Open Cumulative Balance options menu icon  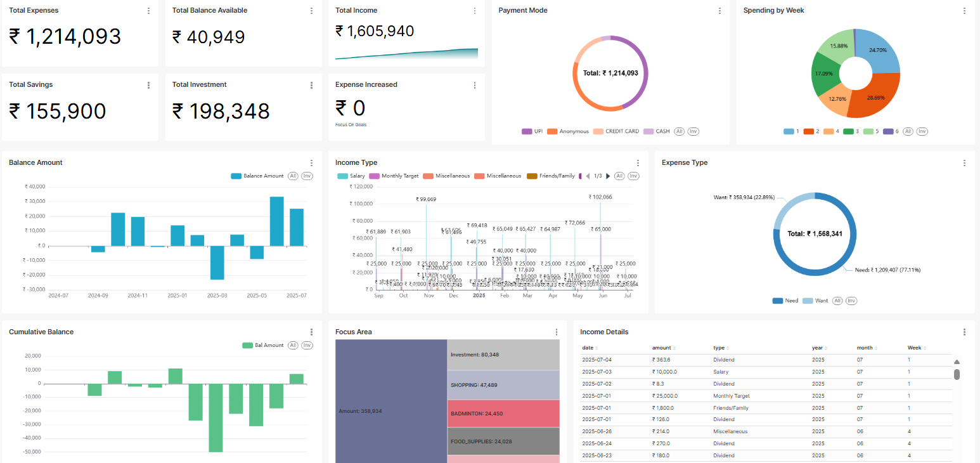point(311,332)
